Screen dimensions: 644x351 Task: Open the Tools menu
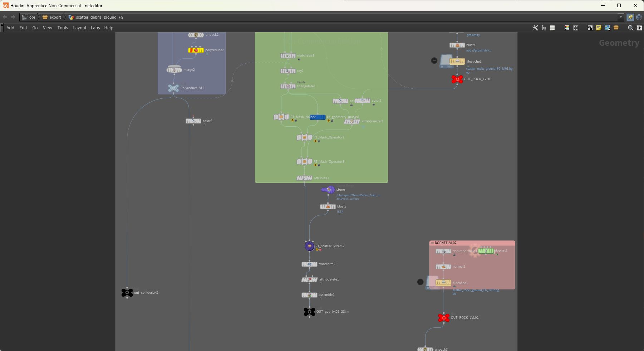tap(63, 28)
